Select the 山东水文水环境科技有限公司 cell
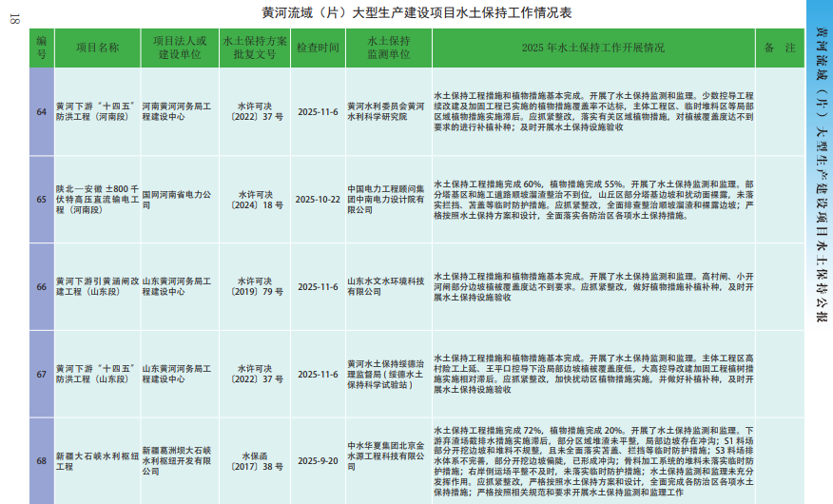This screenshot has height=504, width=833. pyautogui.click(x=387, y=286)
